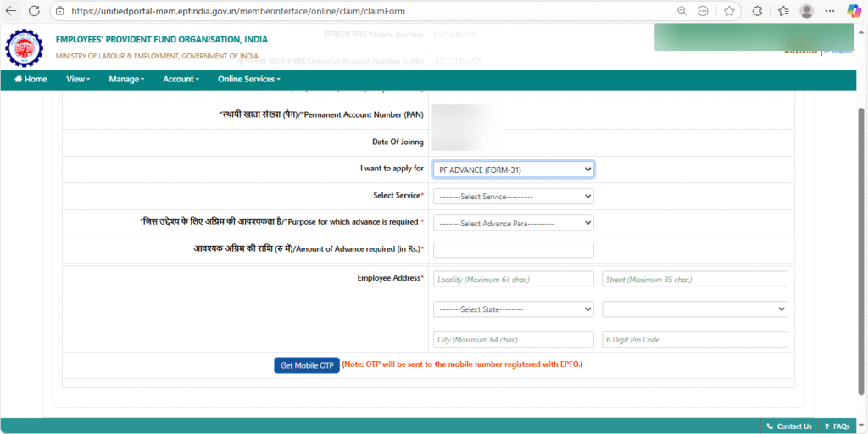Click the Locality address field

[x=513, y=280]
